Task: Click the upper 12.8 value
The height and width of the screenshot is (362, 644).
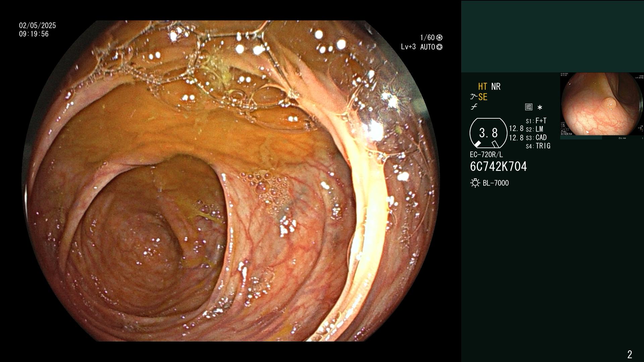Action: pos(516,128)
